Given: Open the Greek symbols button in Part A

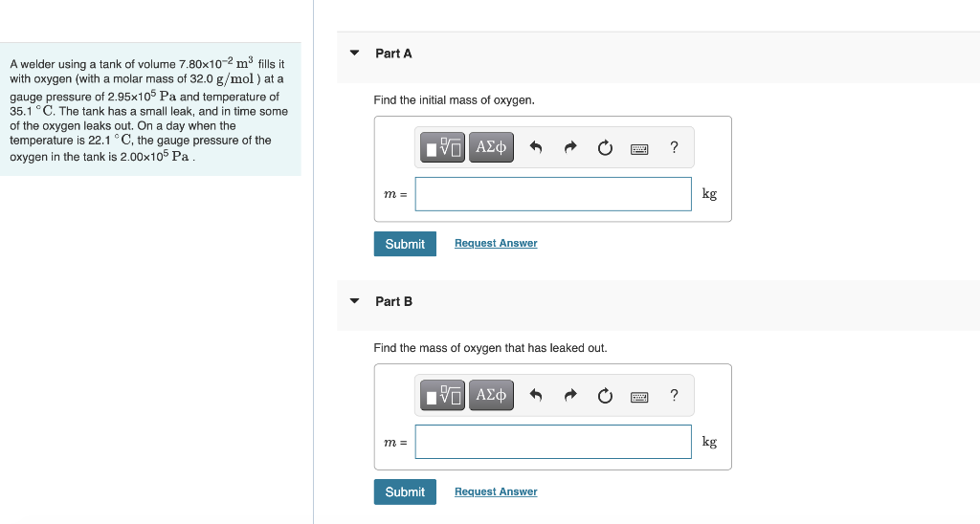Looking at the screenshot, I should pyautogui.click(x=491, y=147).
